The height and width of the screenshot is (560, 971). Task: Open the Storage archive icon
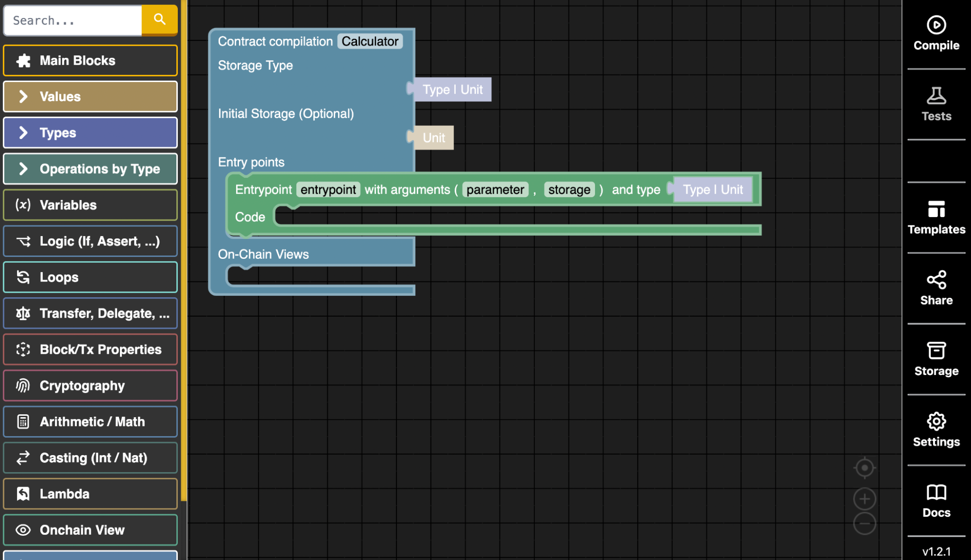pyautogui.click(x=936, y=351)
